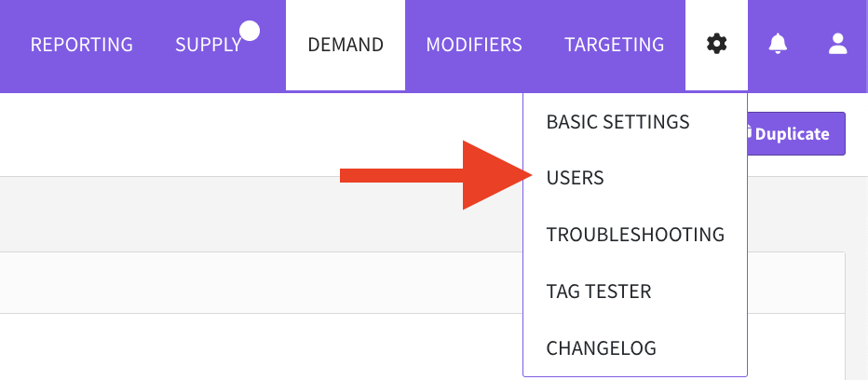
Task: Click the bell notifications icon
Action: click(x=777, y=44)
